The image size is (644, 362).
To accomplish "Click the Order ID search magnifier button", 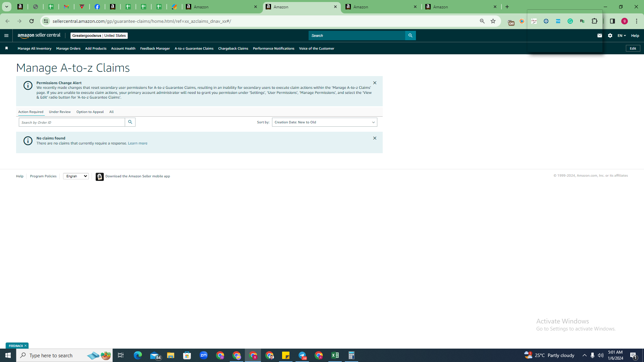I will (130, 122).
